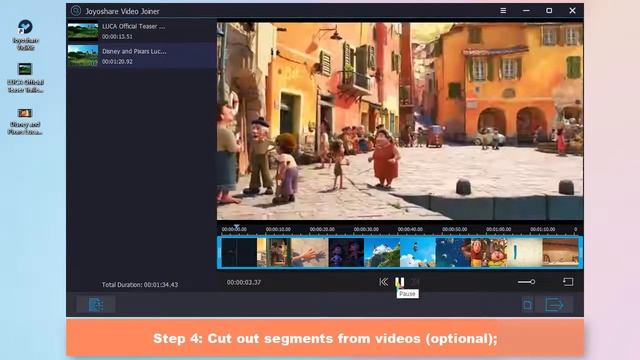Click the LUCA Official Teaser thumbnail
The height and width of the screenshot is (360, 640).
coord(83,31)
